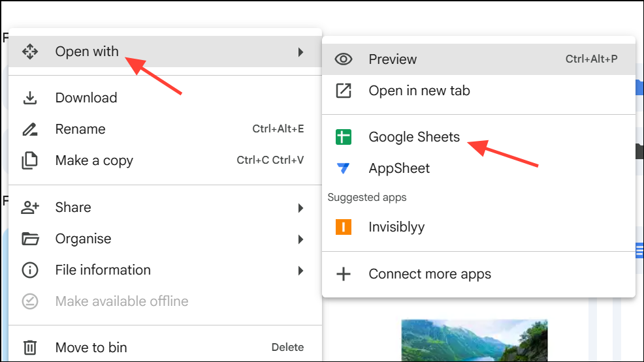Click the Open with move-arrows icon

point(30,52)
